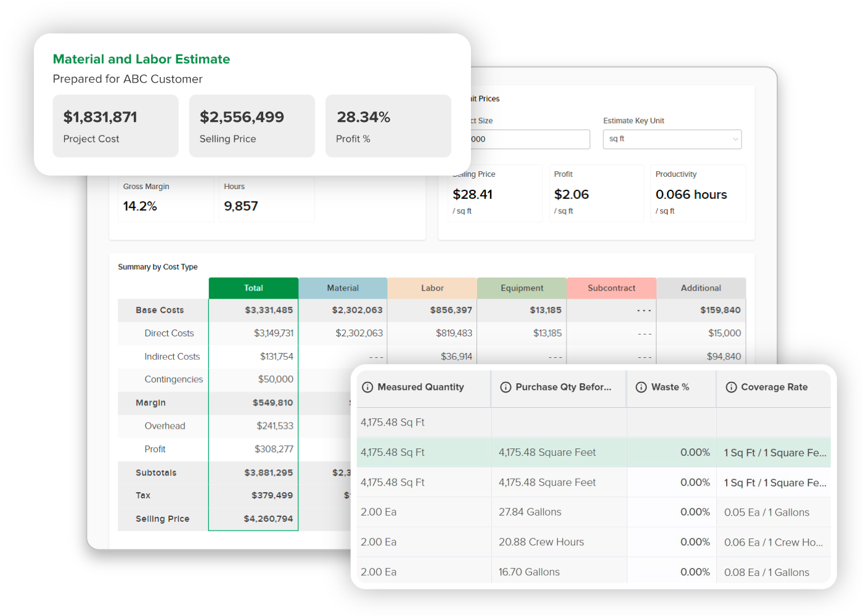The image size is (863, 616).
Task: Select the highlighted 4,175.48 Square Feet row
Action: [x=547, y=452]
